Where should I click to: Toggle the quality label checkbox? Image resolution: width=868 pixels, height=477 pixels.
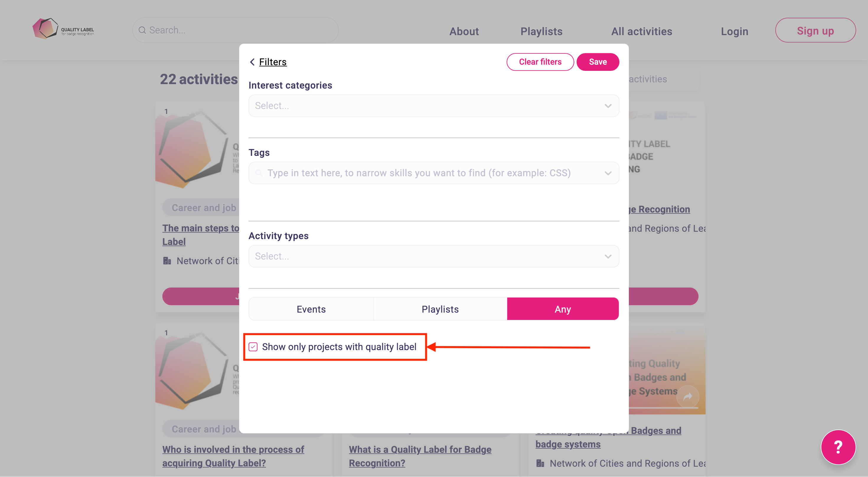[253, 347]
